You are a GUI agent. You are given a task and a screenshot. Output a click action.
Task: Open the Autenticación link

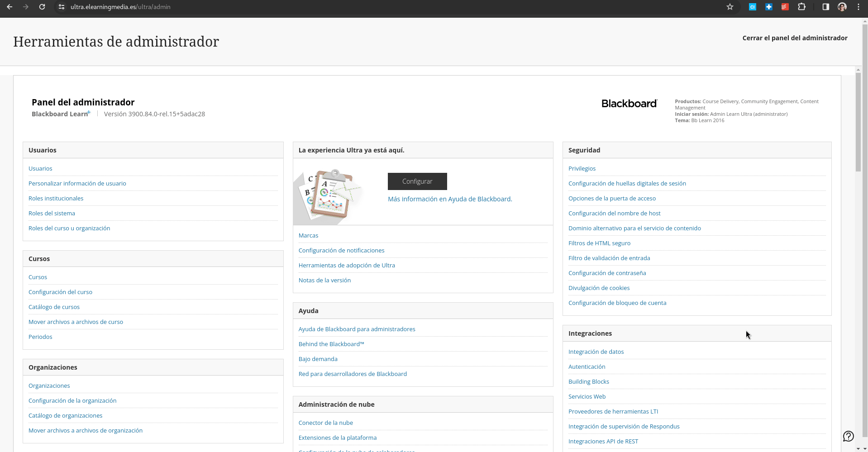coord(587,366)
